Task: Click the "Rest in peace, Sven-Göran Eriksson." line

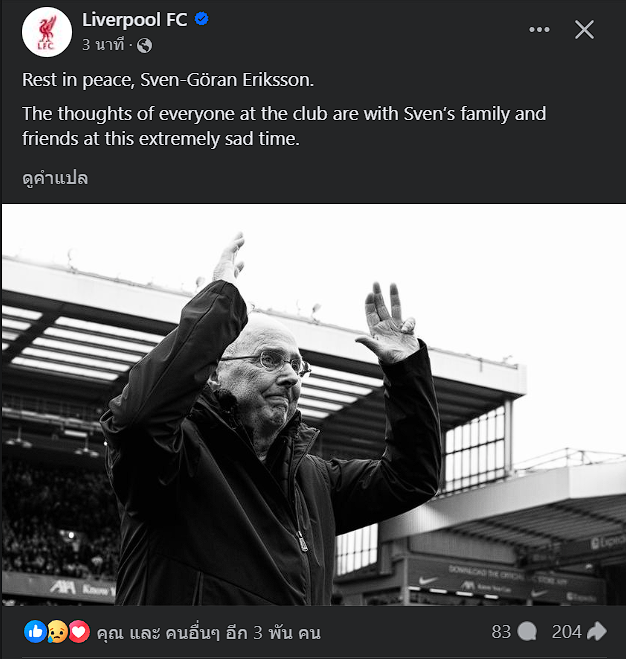Action: (168, 80)
